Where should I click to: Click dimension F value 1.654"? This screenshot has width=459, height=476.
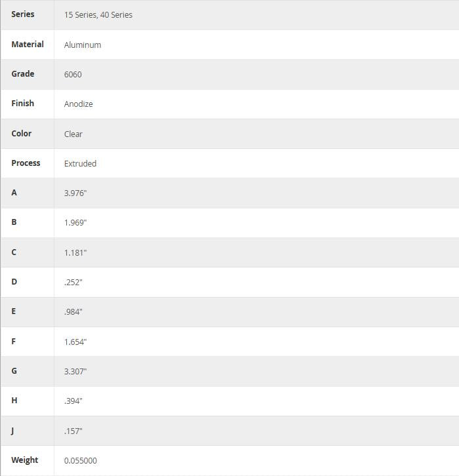pos(75,342)
